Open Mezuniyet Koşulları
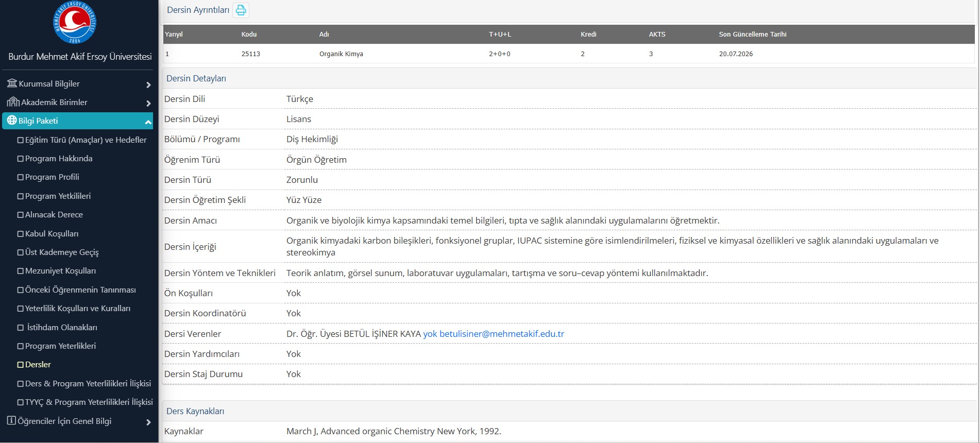980x443 pixels. (60, 270)
